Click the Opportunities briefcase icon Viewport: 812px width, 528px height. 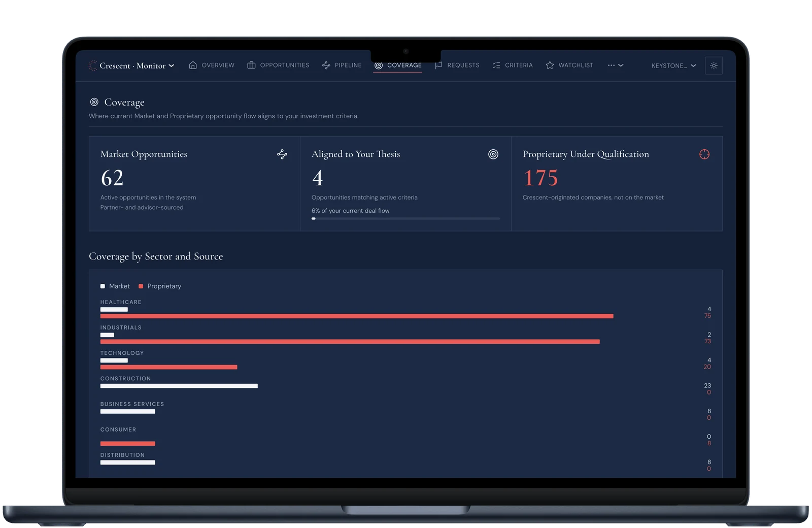pyautogui.click(x=251, y=65)
